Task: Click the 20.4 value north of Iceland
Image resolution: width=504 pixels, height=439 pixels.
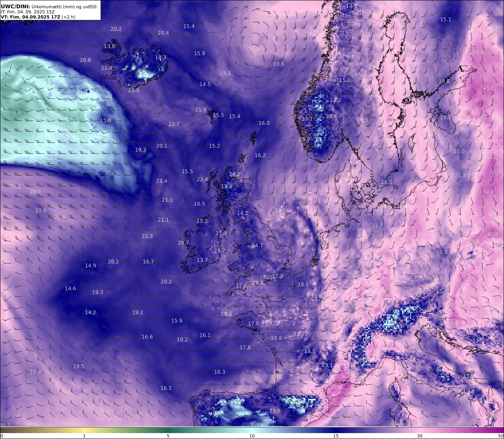Action: [x=163, y=33]
